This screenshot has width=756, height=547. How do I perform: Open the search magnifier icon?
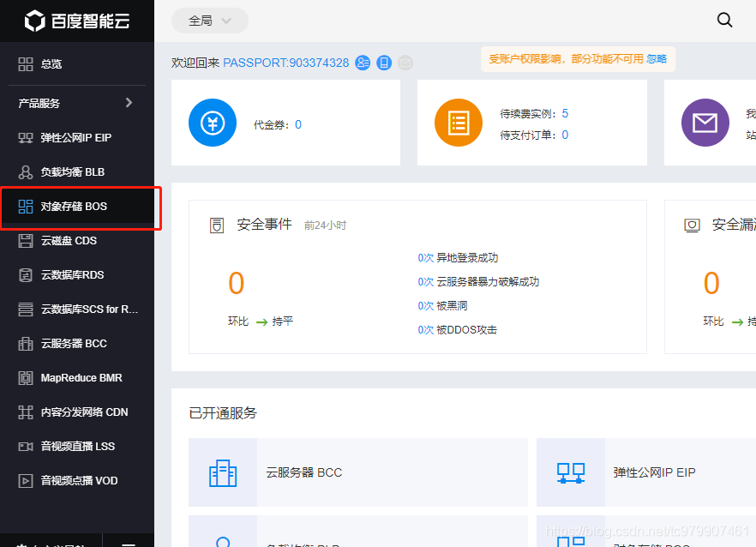pyautogui.click(x=724, y=20)
